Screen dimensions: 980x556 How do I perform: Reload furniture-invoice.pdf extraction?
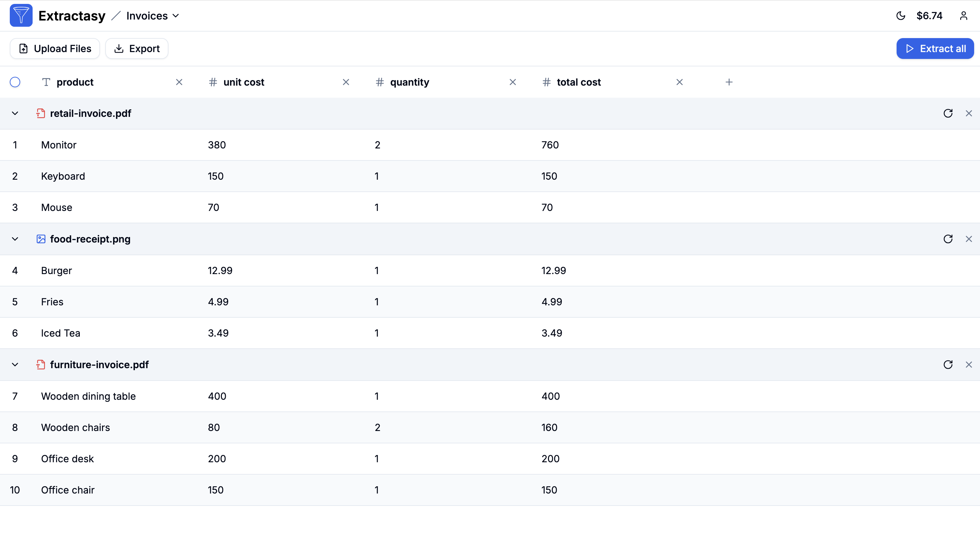point(948,365)
